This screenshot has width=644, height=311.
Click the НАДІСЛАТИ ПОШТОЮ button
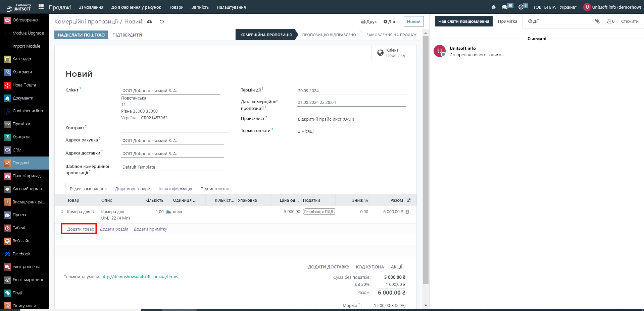click(81, 35)
